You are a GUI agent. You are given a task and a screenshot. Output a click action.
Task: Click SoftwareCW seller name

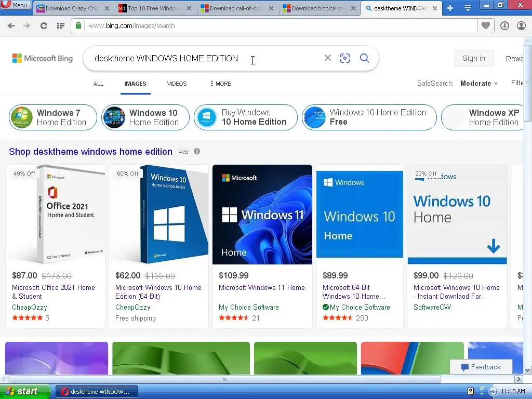pyautogui.click(x=432, y=307)
